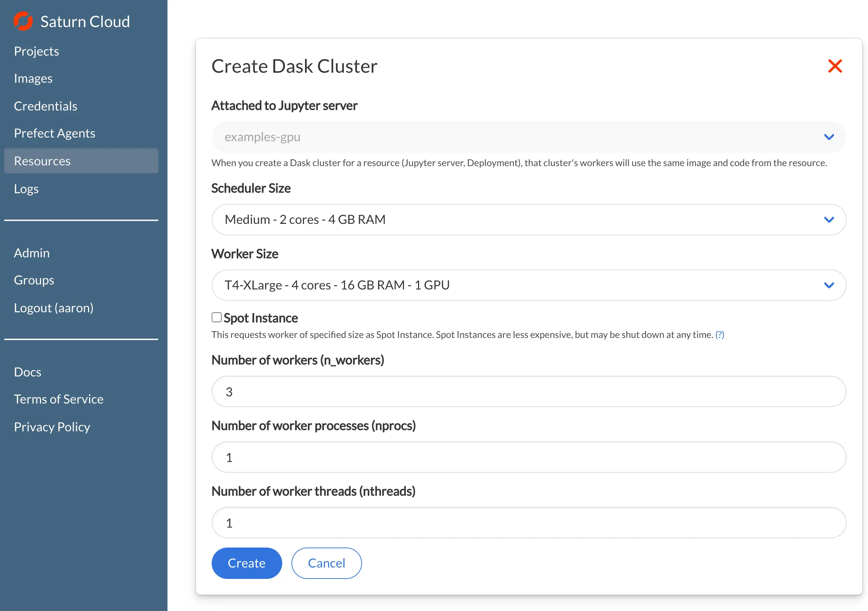Screen dimensions: 868x611
Task: Select Credentials in the sidebar
Action: coord(45,106)
